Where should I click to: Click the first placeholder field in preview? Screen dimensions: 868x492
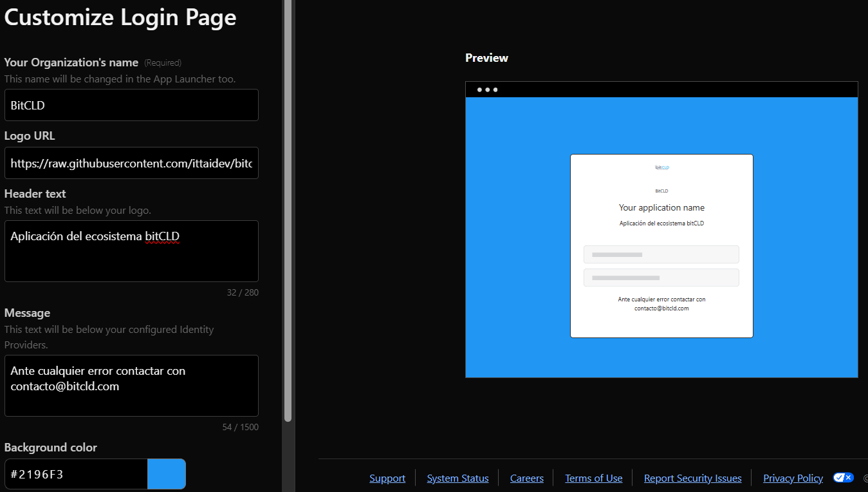click(x=661, y=254)
